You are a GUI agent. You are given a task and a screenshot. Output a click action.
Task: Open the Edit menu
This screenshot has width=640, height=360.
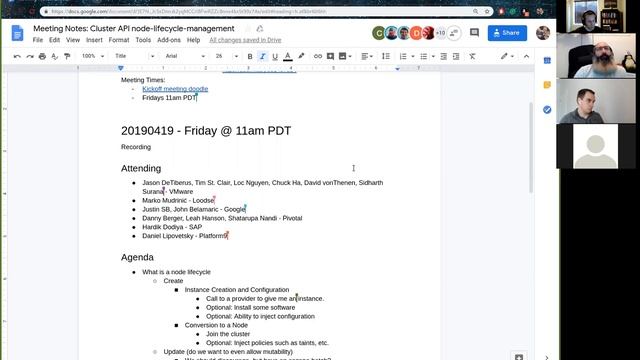[54, 40]
